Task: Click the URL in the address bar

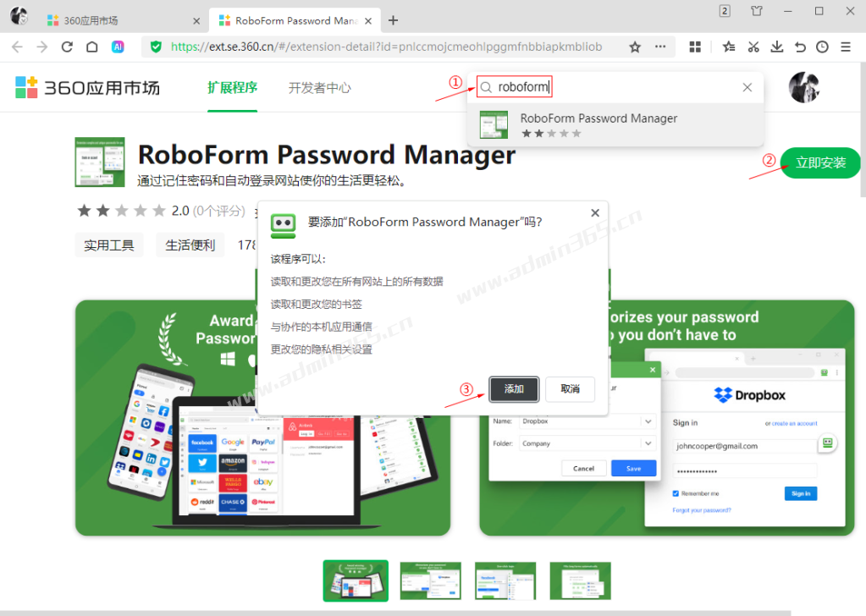Action: click(386, 47)
